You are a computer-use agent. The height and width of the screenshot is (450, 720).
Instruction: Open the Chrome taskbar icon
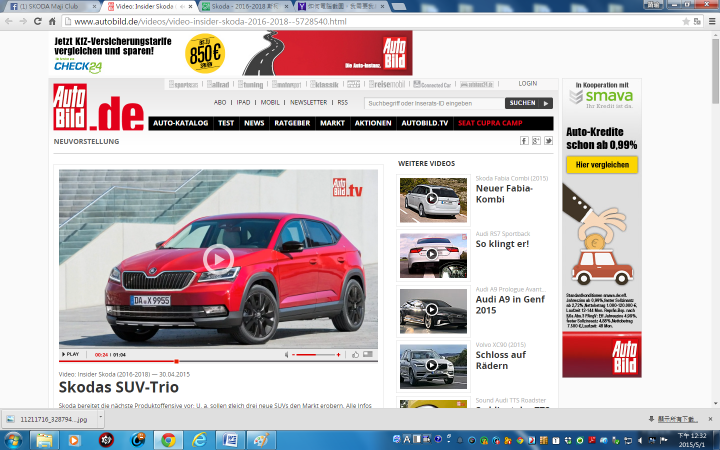click(168, 440)
